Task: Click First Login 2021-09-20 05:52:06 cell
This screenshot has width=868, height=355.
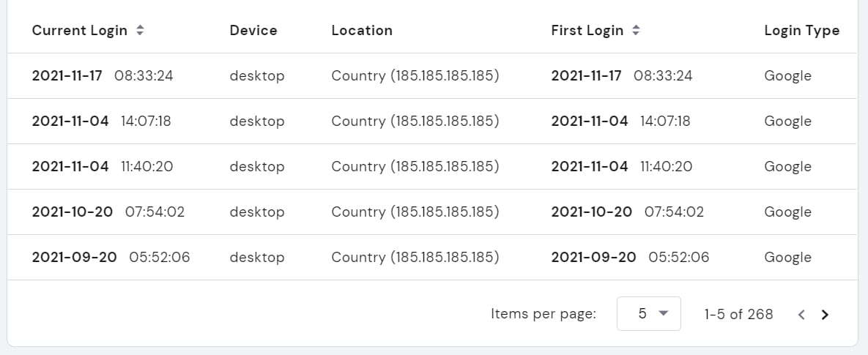Action: [x=630, y=258]
